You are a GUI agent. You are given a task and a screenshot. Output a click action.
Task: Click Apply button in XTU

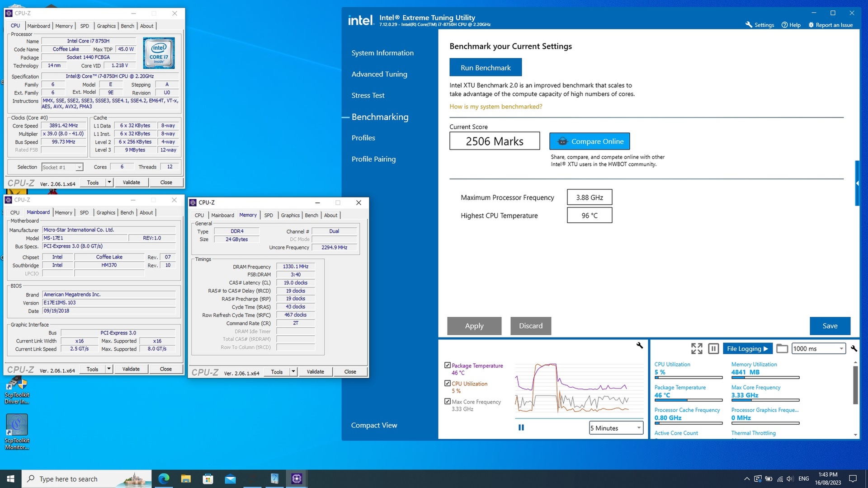(x=474, y=326)
